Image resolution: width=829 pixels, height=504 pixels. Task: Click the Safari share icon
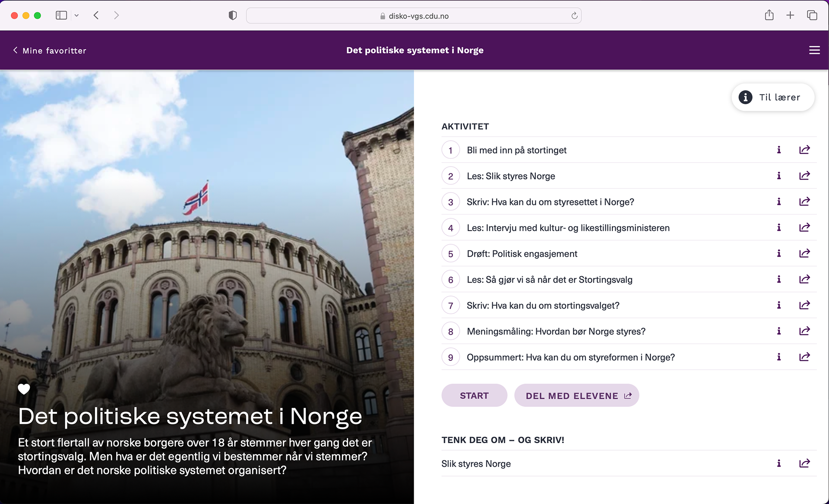[769, 15]
